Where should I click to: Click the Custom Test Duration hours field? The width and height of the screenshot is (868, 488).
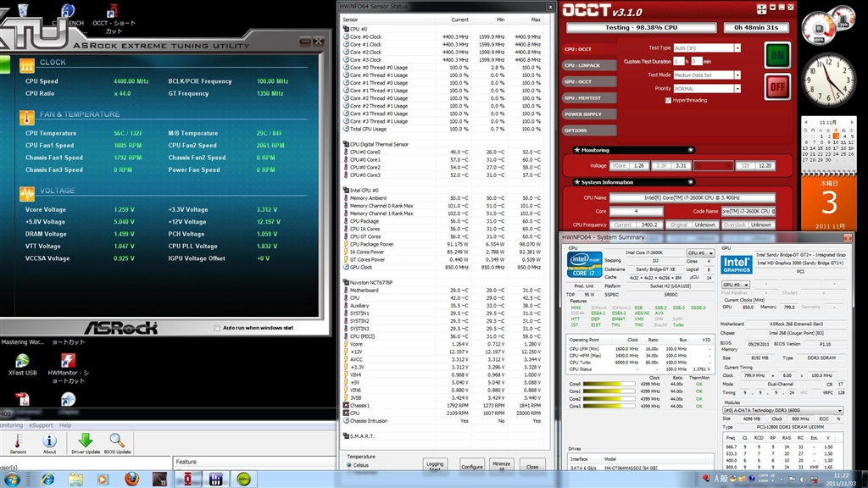679,61
